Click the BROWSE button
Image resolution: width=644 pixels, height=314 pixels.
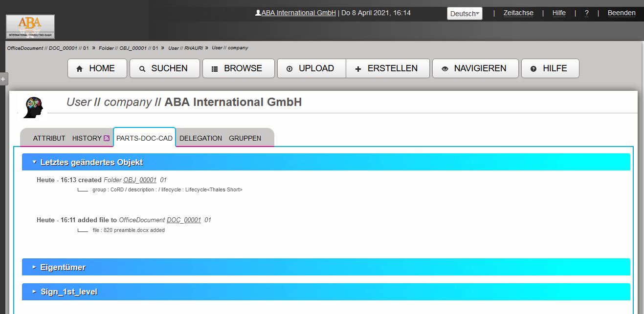tap(239, 68)
